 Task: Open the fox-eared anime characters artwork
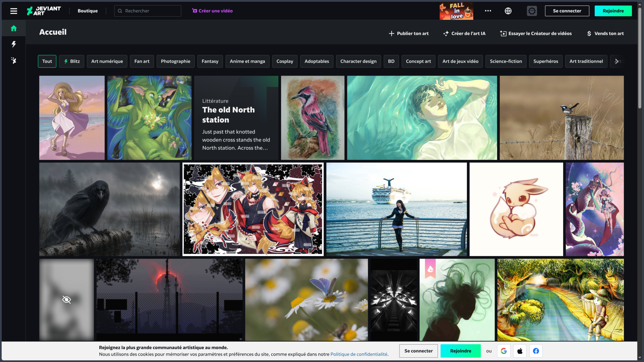[x=253, y=209]
